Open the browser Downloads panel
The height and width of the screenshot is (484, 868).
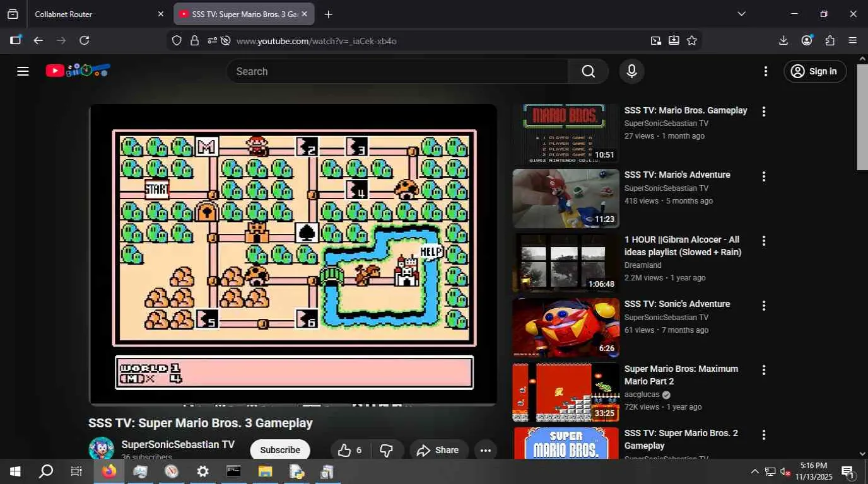pyautogui.click(x=783, y=40)
